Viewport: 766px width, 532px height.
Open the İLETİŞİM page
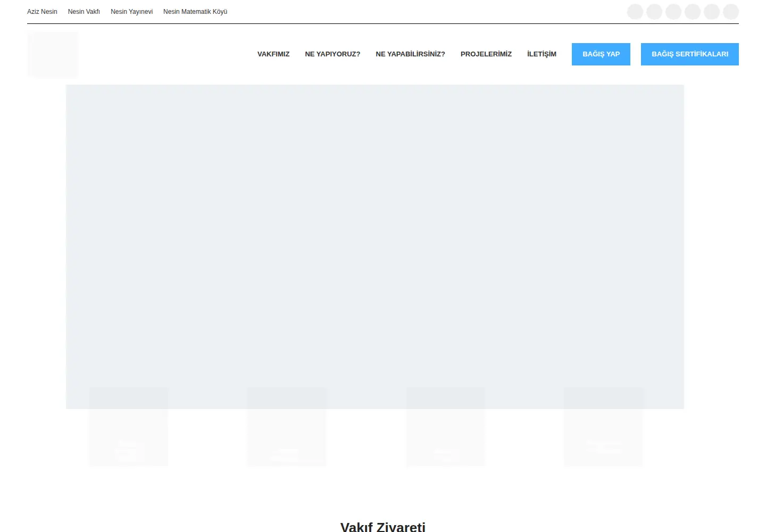(542, 54)
